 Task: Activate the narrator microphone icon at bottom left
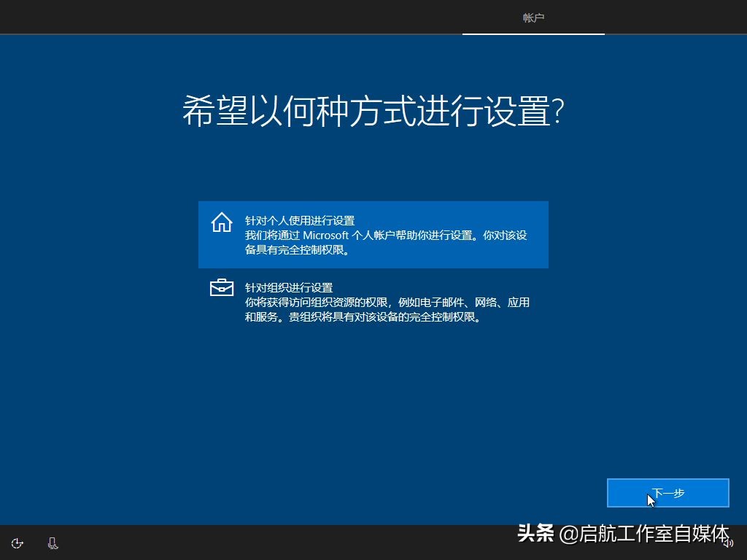coord(52,543)
